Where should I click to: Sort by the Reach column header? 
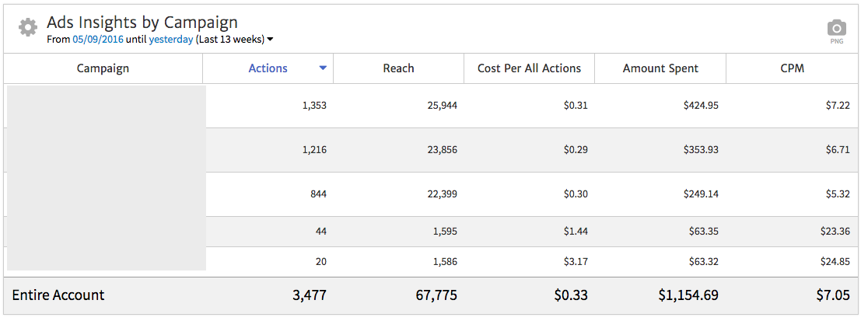(x=398, y=68)
